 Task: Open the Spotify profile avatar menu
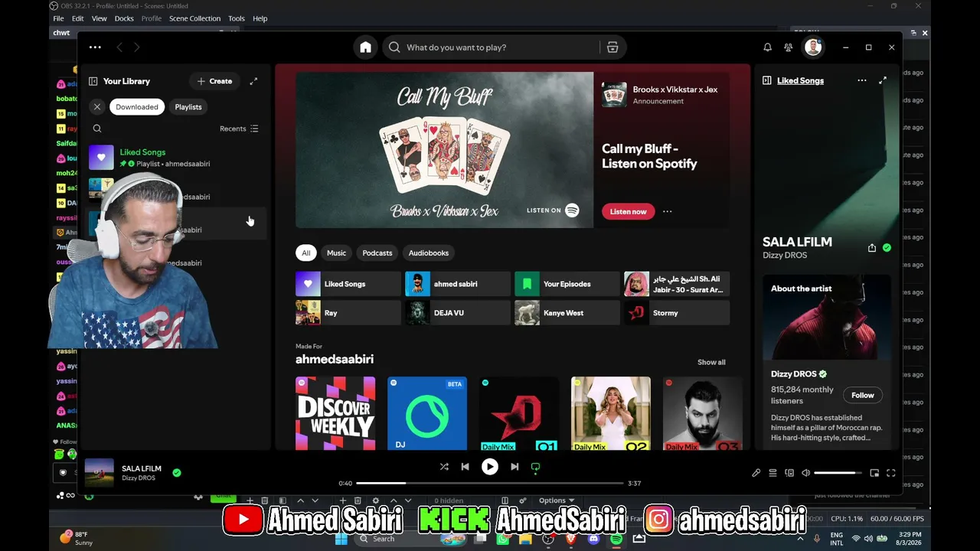(813, 47)
